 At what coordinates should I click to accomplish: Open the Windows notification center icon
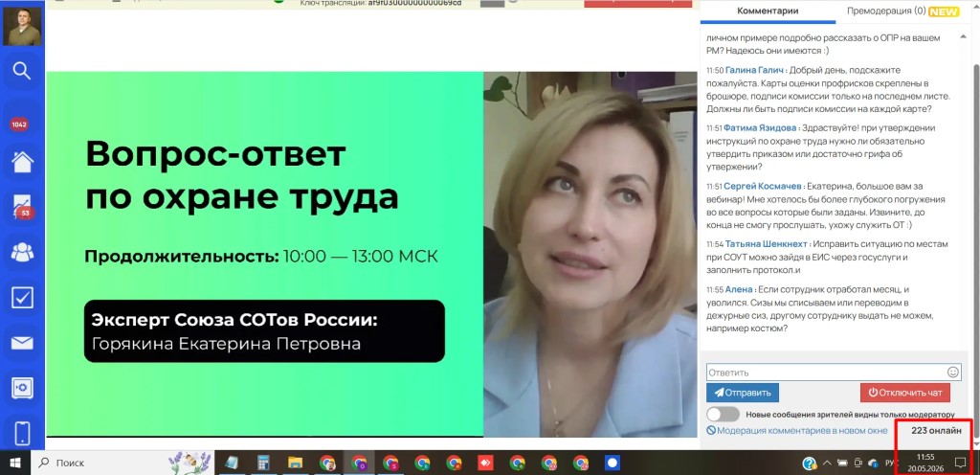961,464
